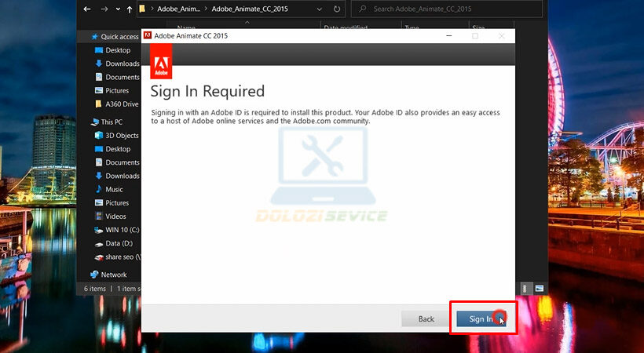Click the Sign In button
The image size is (644, 353).
[481, 318]
